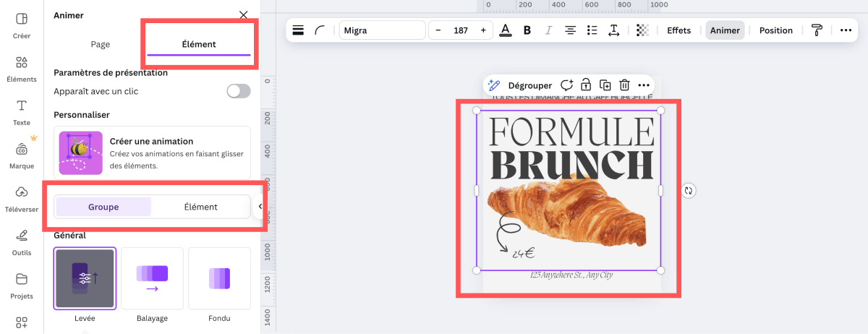The width and height of the screenshot is (868, 334).
Task: Select the Élément tab at panel top
Action: coord(199,45)
